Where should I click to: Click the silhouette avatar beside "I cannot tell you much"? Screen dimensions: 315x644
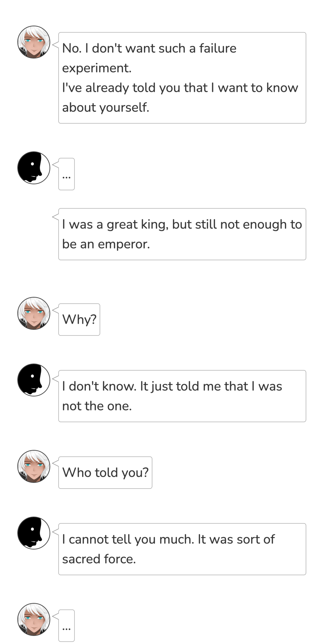pos(34,533)
